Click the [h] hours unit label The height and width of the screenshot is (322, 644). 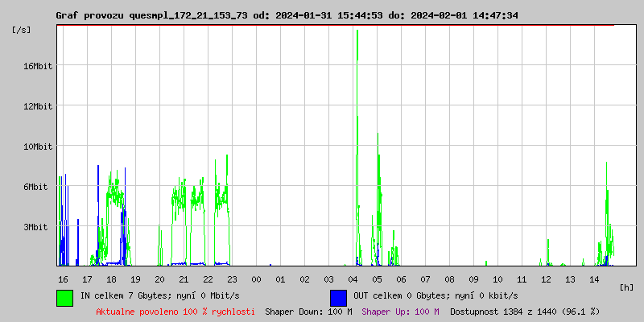[x=627, y=287]
